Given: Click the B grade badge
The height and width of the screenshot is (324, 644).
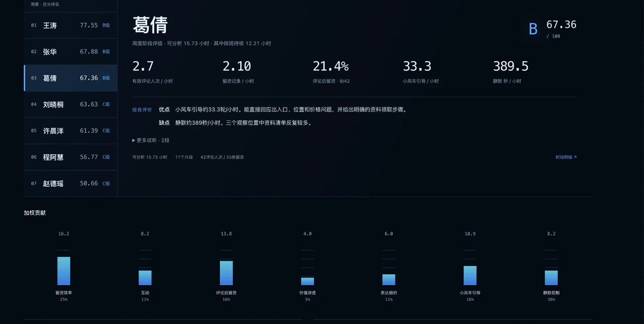Looking at the screenshot, I should [533, 29].
